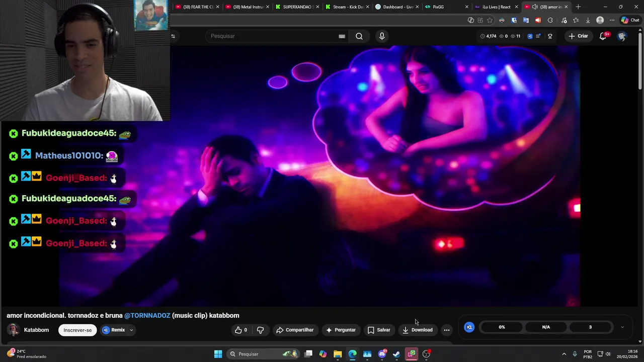Add page to favorites star in address bar
644x362 pixels.
(x=490, y=20)
